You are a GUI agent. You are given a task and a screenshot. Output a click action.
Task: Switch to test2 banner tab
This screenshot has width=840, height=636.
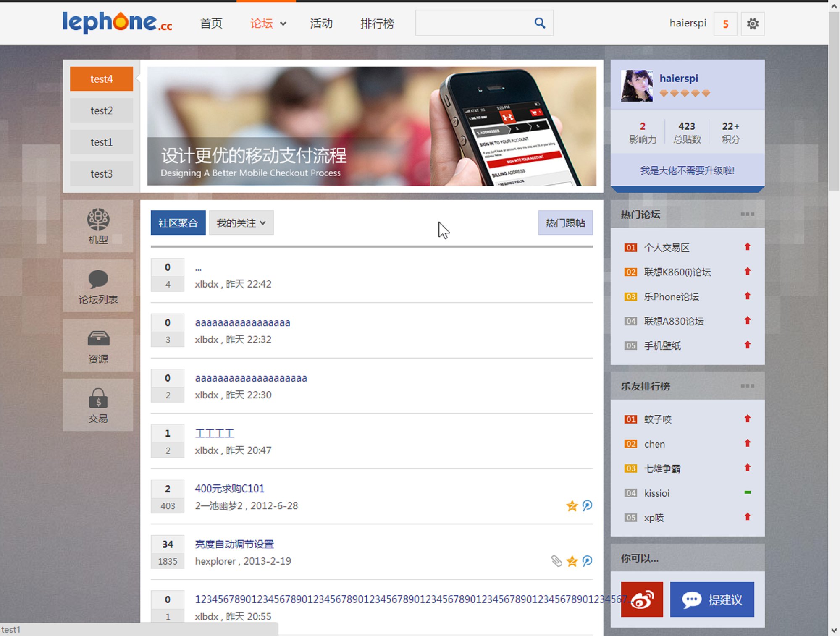(101, 110)
